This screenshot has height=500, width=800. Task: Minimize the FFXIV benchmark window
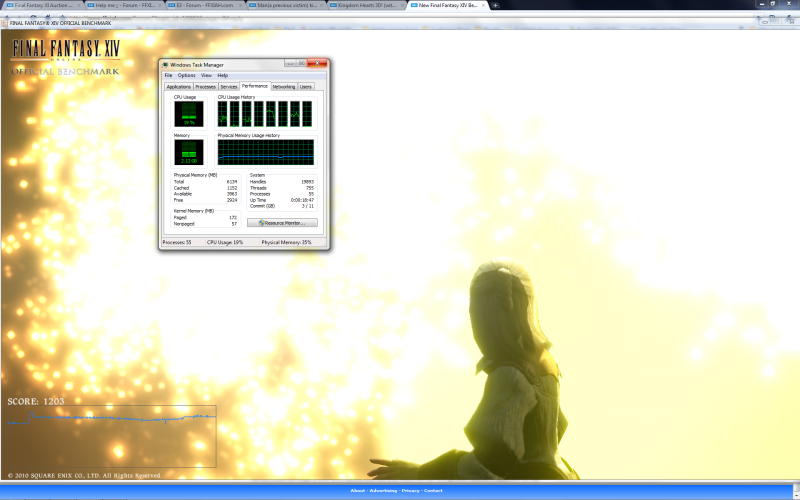click(x=764, y=22)
